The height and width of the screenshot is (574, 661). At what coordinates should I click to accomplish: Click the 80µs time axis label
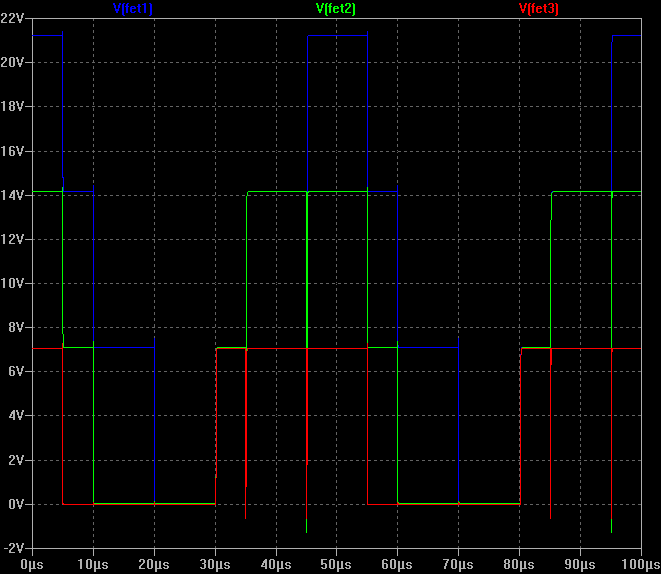click(x=519, y=565)
